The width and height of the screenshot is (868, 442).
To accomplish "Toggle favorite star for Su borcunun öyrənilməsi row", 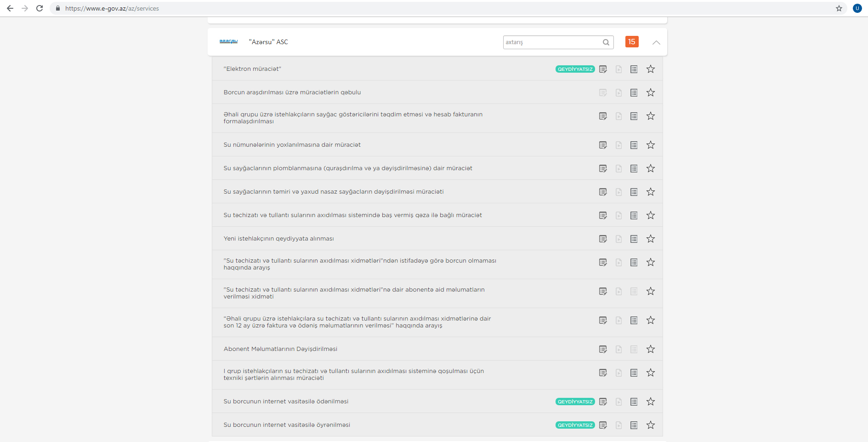I will (x=651, y=425).
